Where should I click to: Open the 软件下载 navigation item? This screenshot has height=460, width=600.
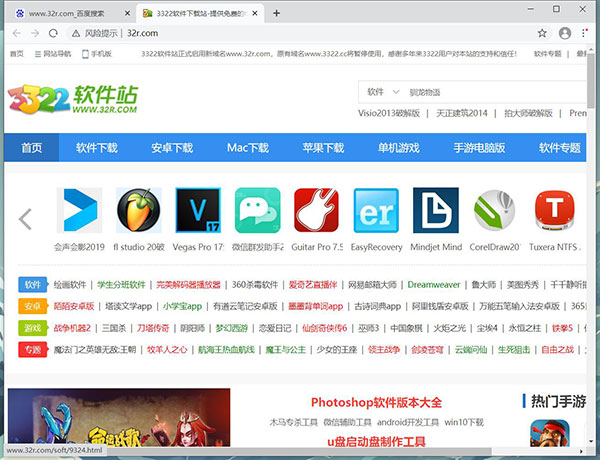[x=96, y=148]
